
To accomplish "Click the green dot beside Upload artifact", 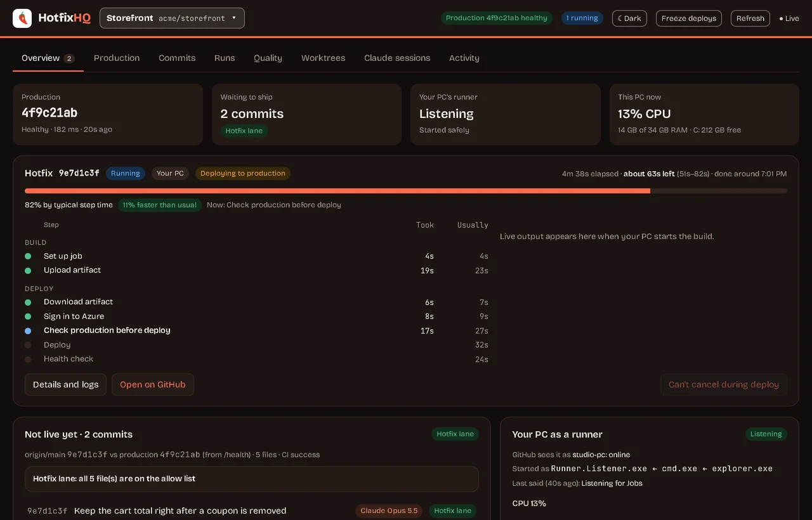I will tap(28, 271).
